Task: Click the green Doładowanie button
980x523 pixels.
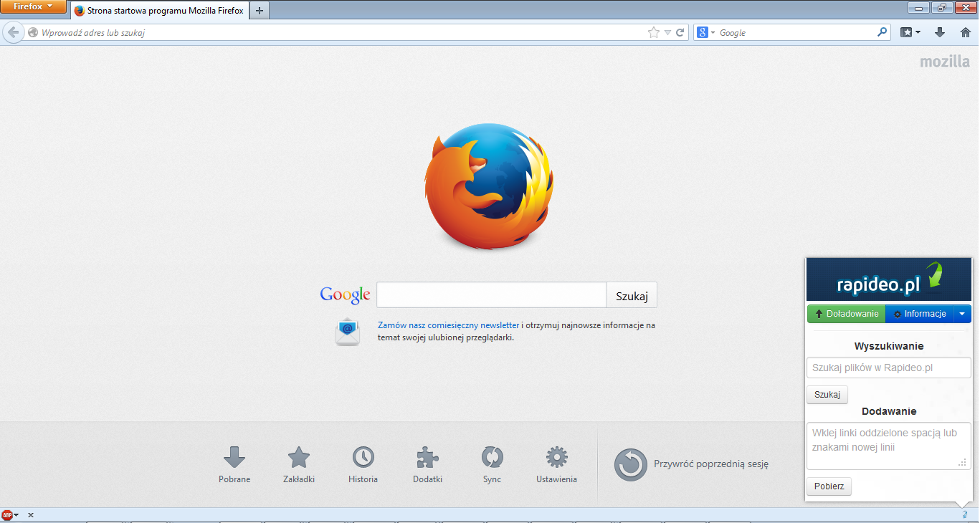Action: [x=846, y=314]
